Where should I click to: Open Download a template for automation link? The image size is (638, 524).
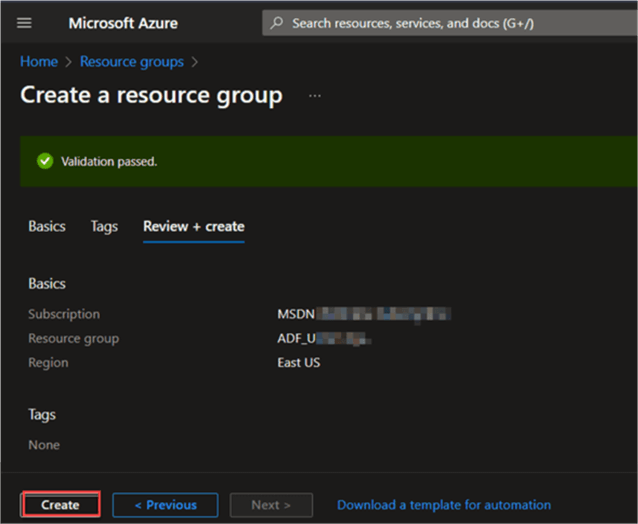[x=444, y=505]
